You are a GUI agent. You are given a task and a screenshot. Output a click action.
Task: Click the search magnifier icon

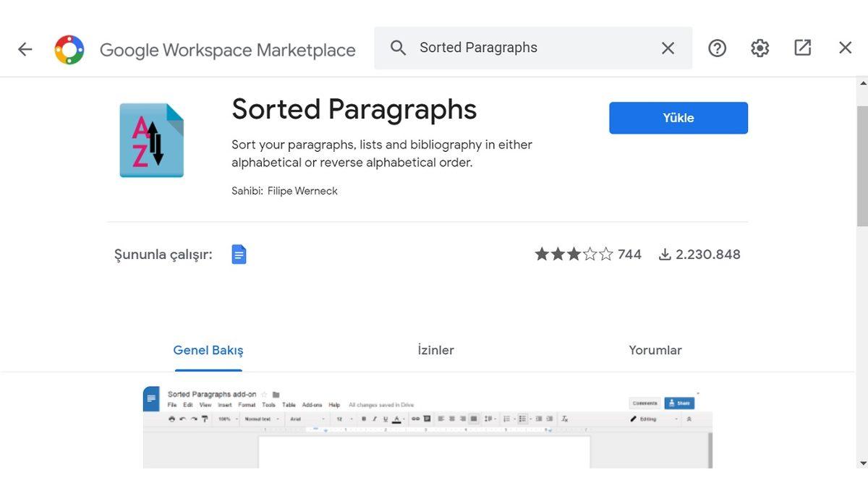pos(398,46)
